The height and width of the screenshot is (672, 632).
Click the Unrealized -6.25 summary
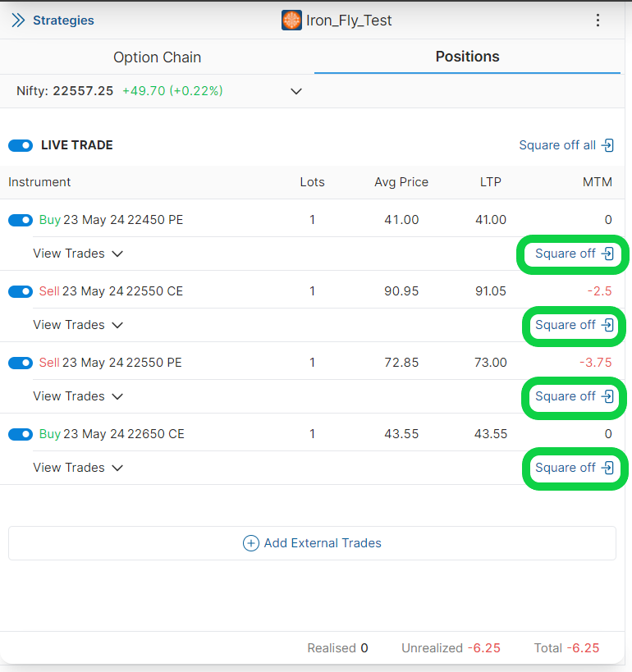pyautogui.click(x=451, y=648)
